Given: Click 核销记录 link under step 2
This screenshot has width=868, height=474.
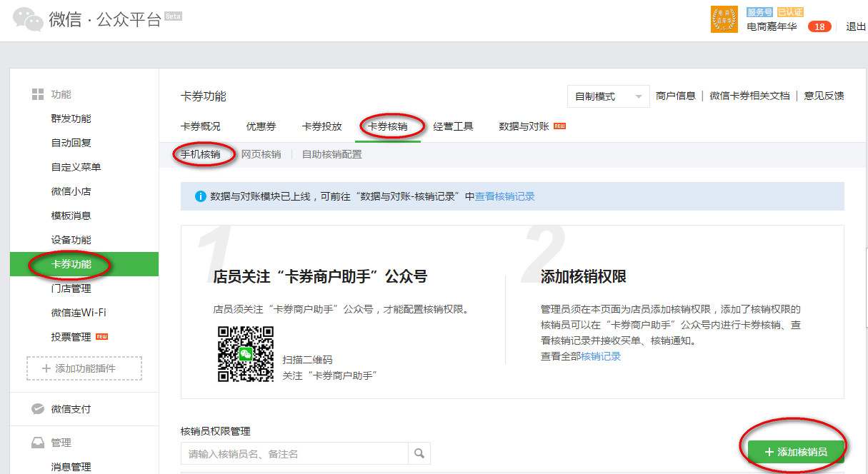Looking at the screenshot, I should (x=601, y=356).
